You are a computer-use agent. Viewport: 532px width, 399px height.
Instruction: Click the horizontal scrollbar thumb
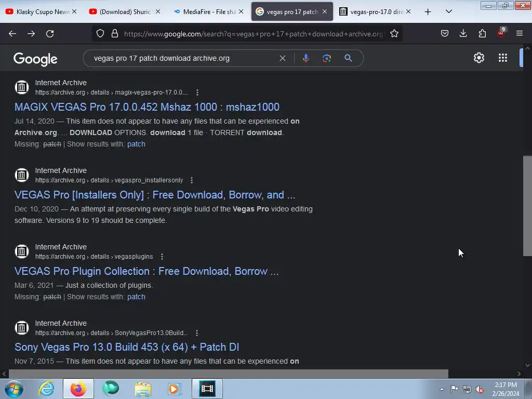pos(229,374)
